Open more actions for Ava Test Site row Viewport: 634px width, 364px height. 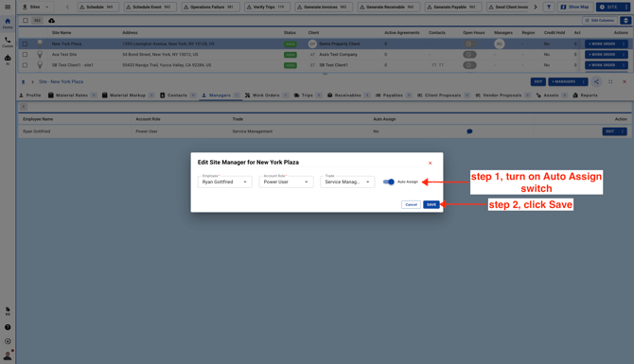623,54
